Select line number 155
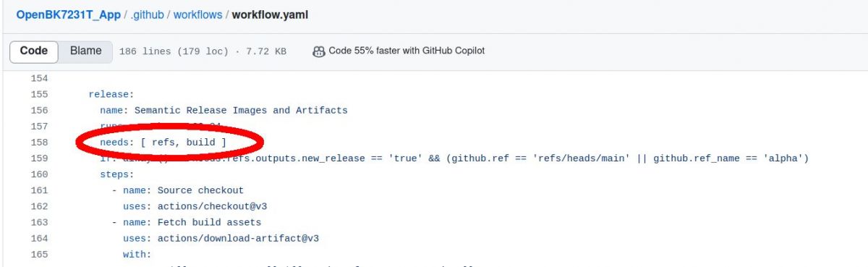The height and width of the screenshot is (267, 868). click(x=39, y=94)
